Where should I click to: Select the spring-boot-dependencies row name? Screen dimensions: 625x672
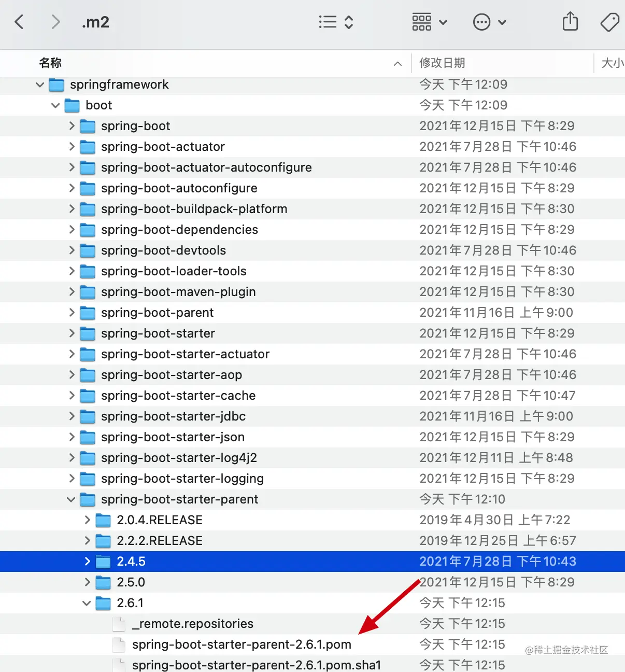[x=179, y=230]
